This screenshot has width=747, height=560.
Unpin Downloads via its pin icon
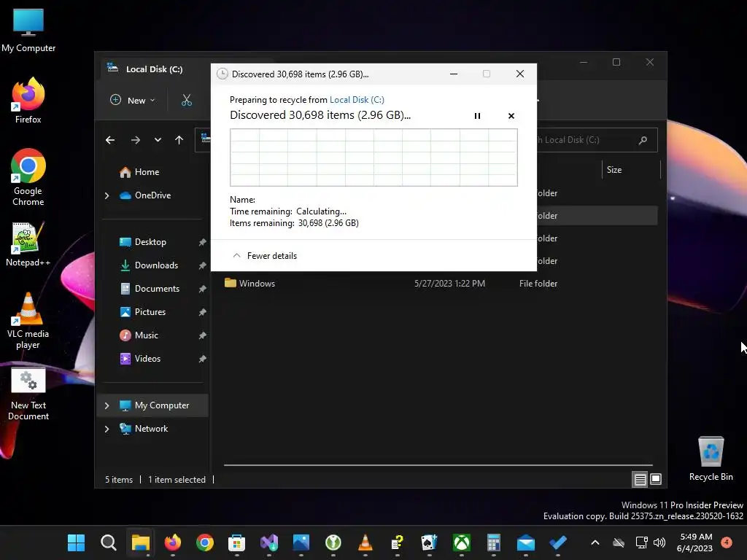point(203,265)
